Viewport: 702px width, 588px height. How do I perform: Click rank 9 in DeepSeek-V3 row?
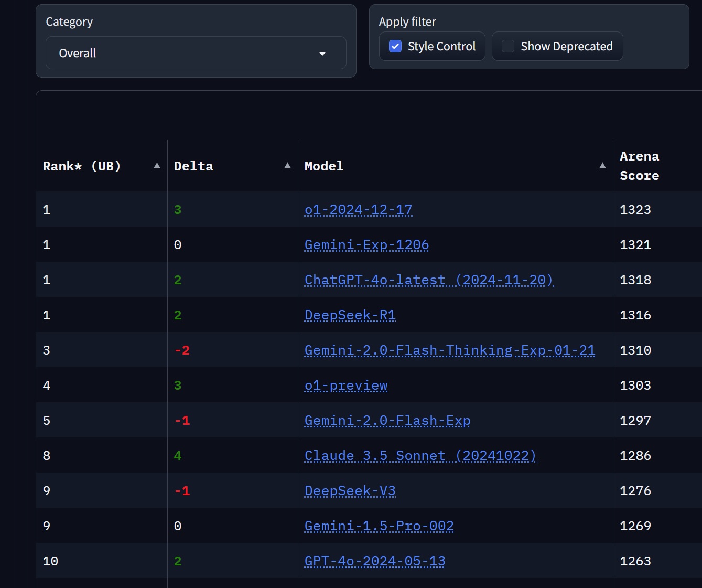47,491
